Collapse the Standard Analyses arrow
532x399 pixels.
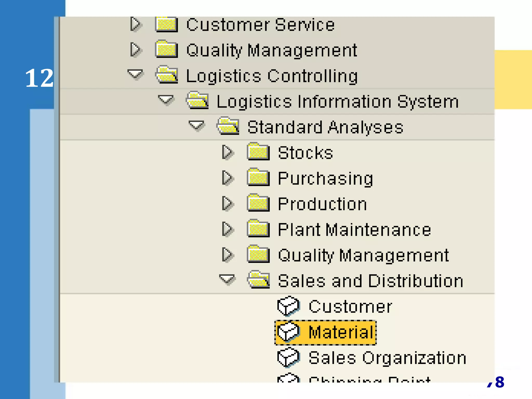click(x=196, y=125)
